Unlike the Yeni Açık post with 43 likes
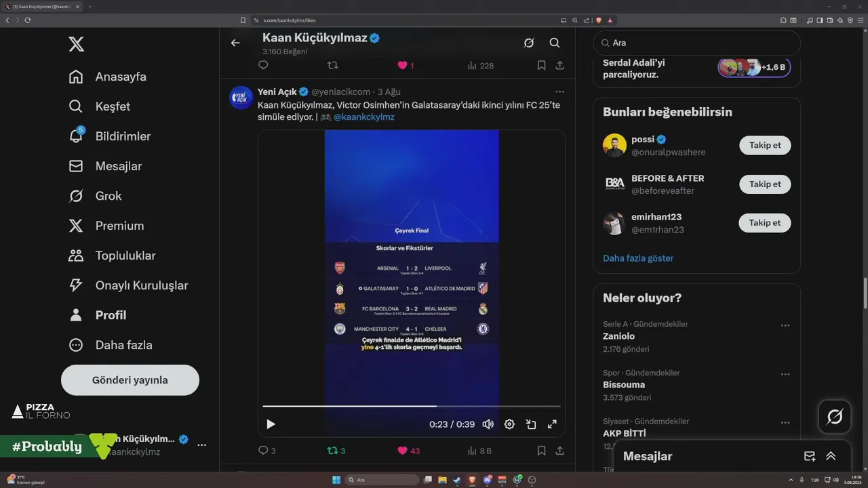This screenshot has height=488, width=868. click(x=409, y=451)
